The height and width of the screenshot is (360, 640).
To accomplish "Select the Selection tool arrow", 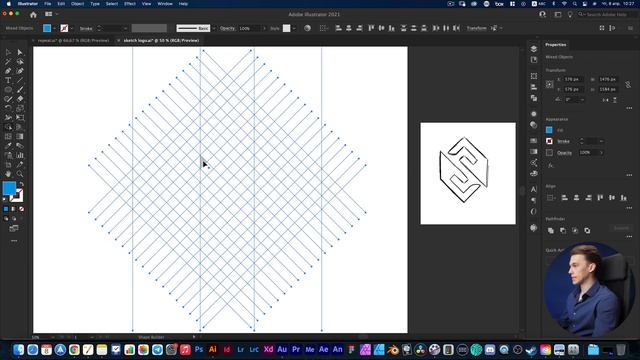I will [8, 52].
